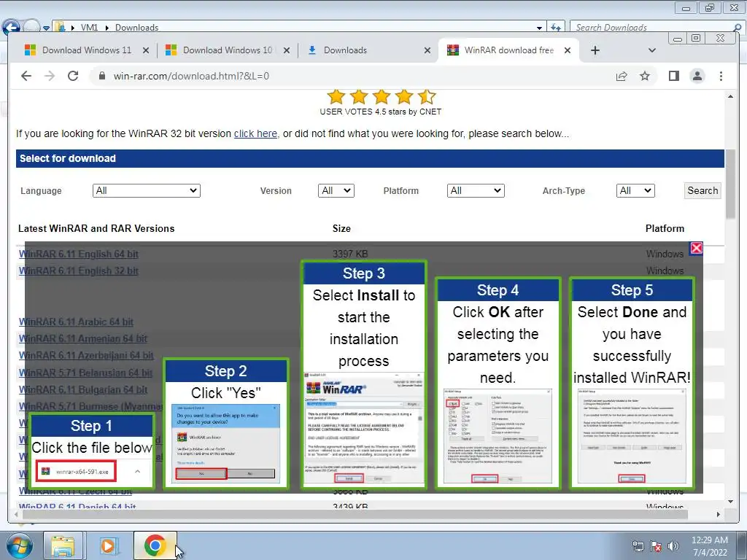Click the Step 5 Done screenshot thumbnail
This screenshot has width=747, height=560.
point(632,436)
